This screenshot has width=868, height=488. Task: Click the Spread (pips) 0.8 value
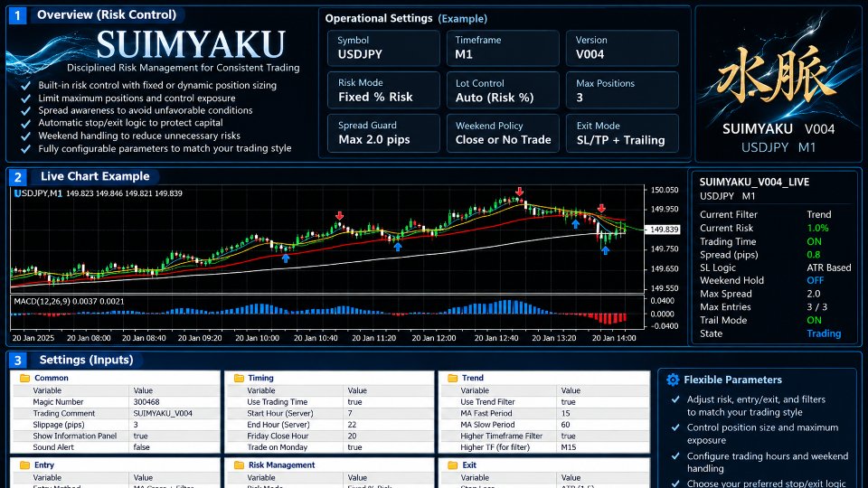(x=813, y=255)
